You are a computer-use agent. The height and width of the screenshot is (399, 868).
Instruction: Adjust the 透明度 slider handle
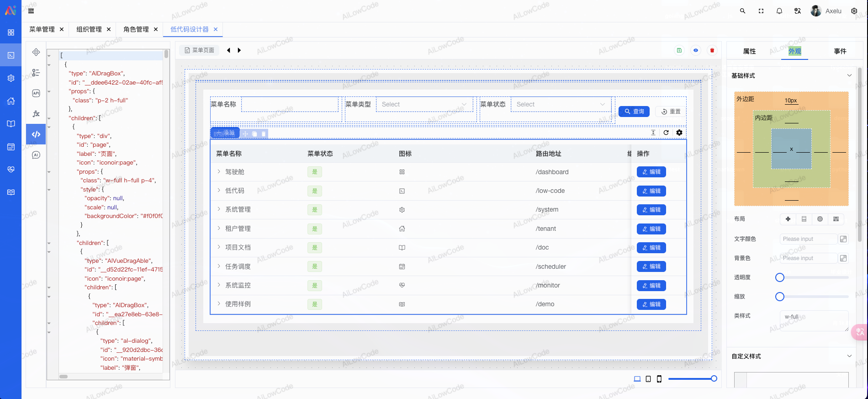tap(780, 277)
